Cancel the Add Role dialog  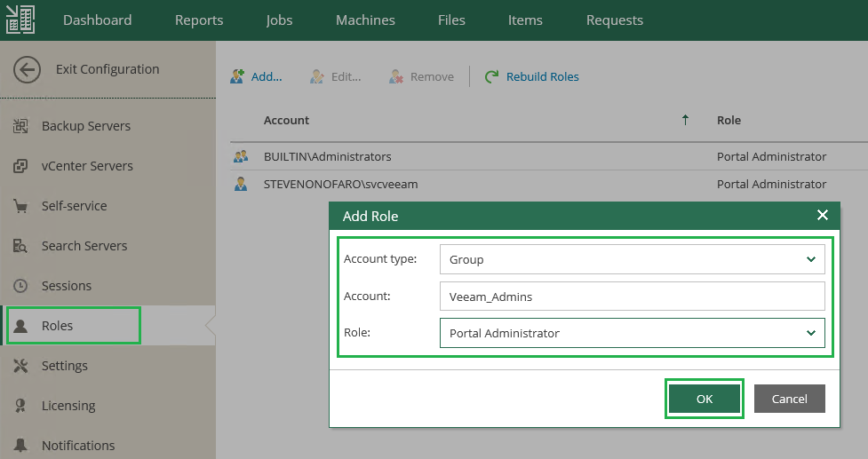pyautogui.click(x=789, y=399)
